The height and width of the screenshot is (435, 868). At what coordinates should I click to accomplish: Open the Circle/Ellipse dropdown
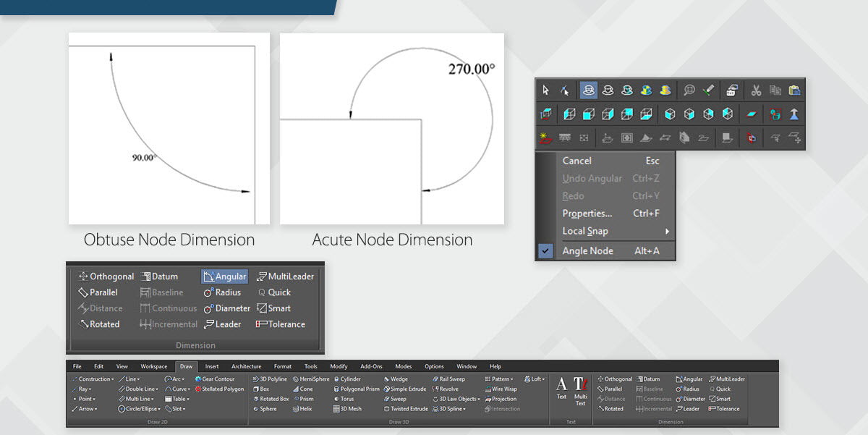[139, 409]
